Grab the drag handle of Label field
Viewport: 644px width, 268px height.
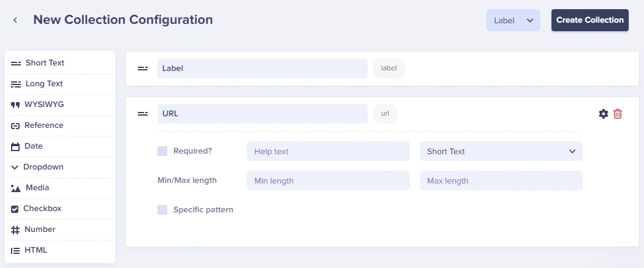click(143, 69)
